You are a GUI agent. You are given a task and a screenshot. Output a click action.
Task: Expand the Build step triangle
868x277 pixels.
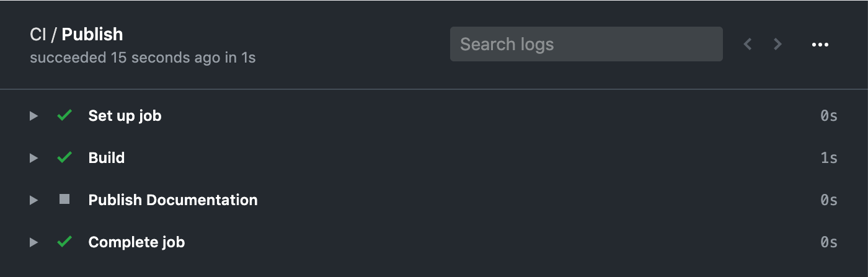(33, 158)
